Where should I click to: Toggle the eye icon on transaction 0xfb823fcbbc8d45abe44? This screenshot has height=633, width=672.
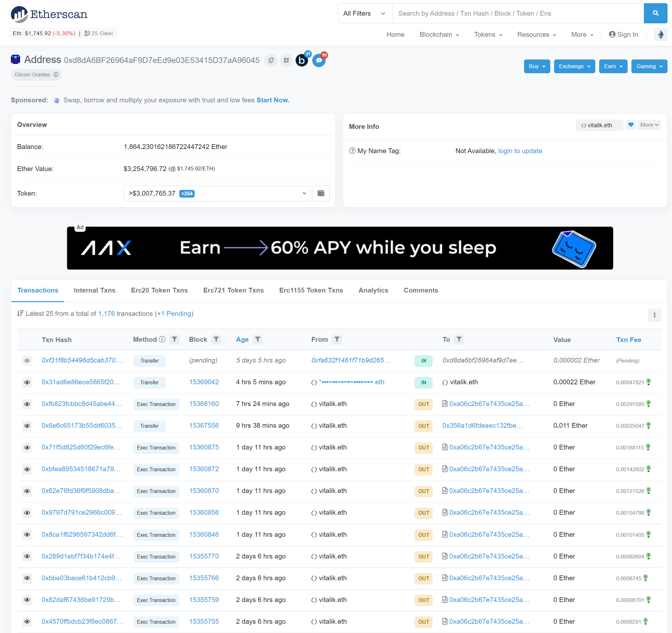pos(27,404)
